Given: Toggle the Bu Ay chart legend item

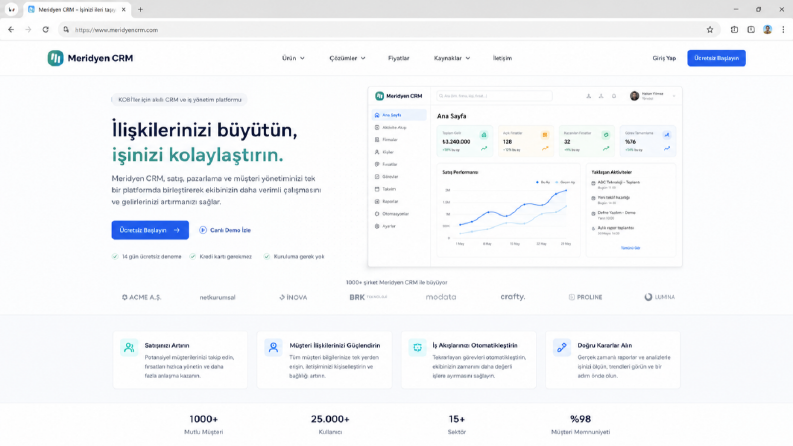Looking at the screenshot, I should 543,182.
